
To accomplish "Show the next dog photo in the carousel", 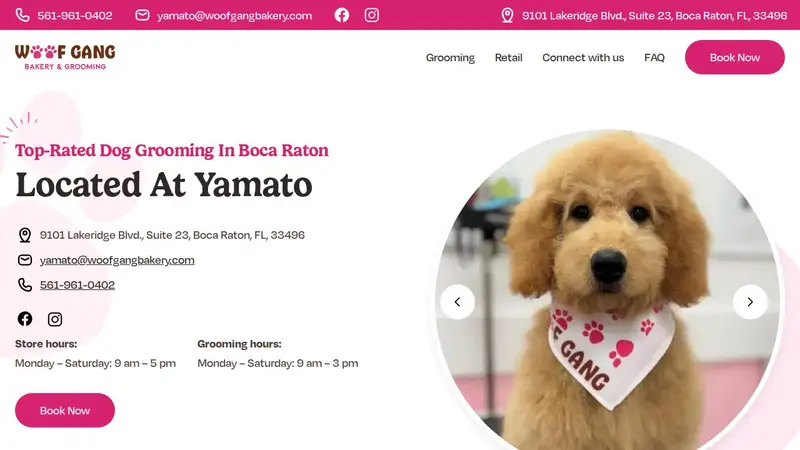I will 750,302.
